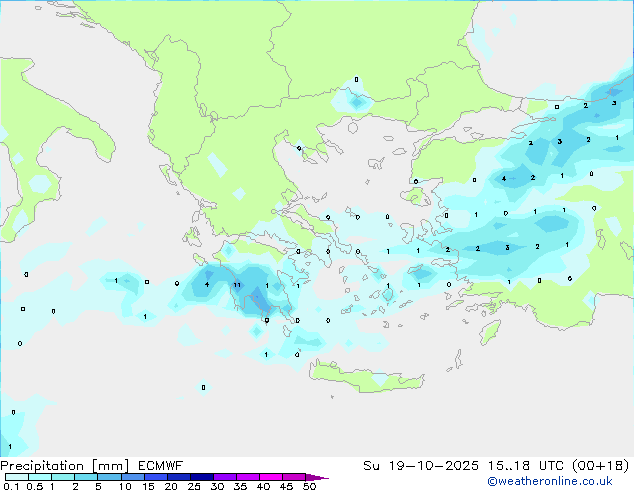Select the "10" legend scale label
The image size is (634, 490).
[x=125, y=486]
